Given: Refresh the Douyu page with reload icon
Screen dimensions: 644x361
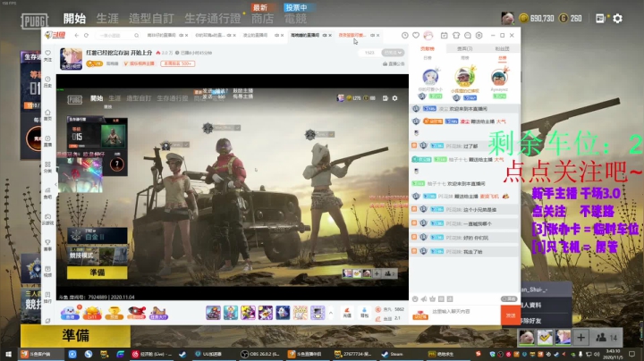Looking at the screenshot, I should coord(86,35).
